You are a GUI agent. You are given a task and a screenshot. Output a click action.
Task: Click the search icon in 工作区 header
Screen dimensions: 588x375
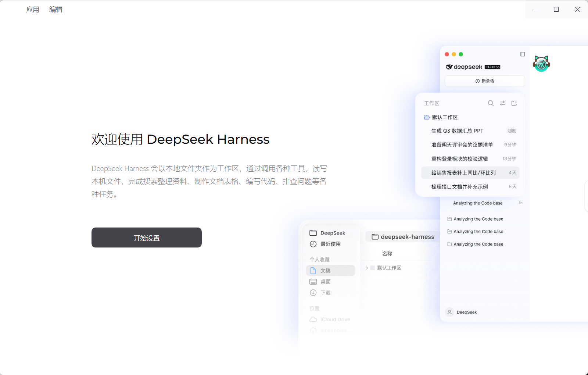pyautogui.click(x=491, y=103)
